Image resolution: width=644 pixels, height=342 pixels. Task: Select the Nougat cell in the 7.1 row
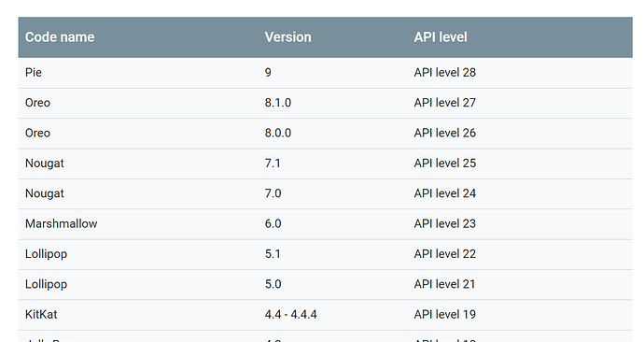pyautogui.click(x=45, y=164)
